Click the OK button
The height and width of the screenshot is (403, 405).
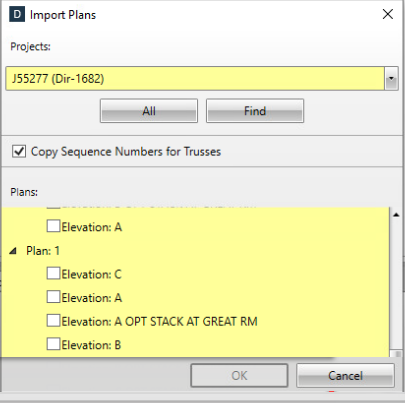point(239,376)
